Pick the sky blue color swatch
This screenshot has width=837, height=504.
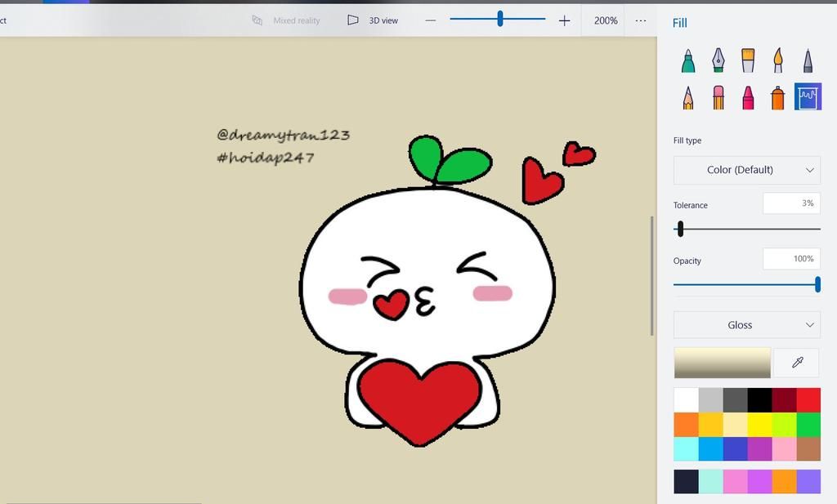(710, 449)
